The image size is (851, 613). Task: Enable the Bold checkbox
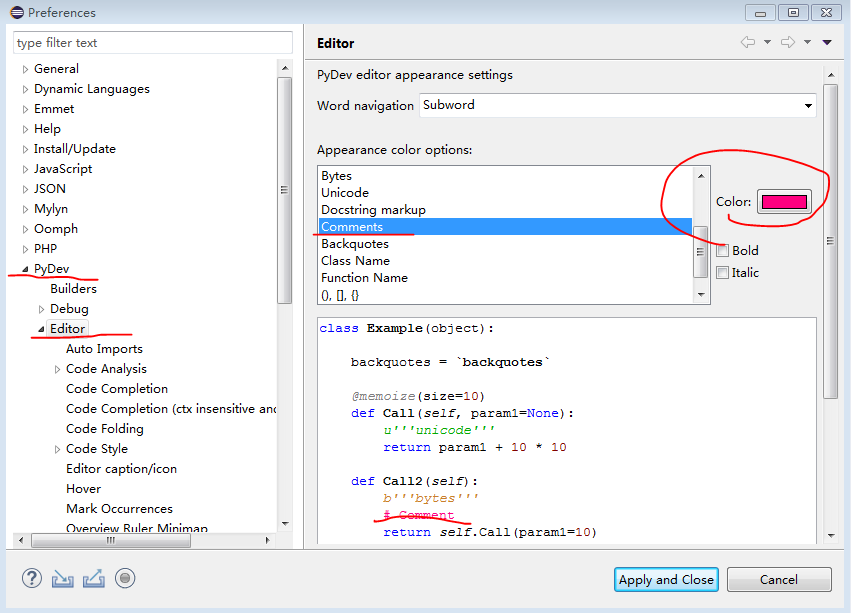(723, 251)
